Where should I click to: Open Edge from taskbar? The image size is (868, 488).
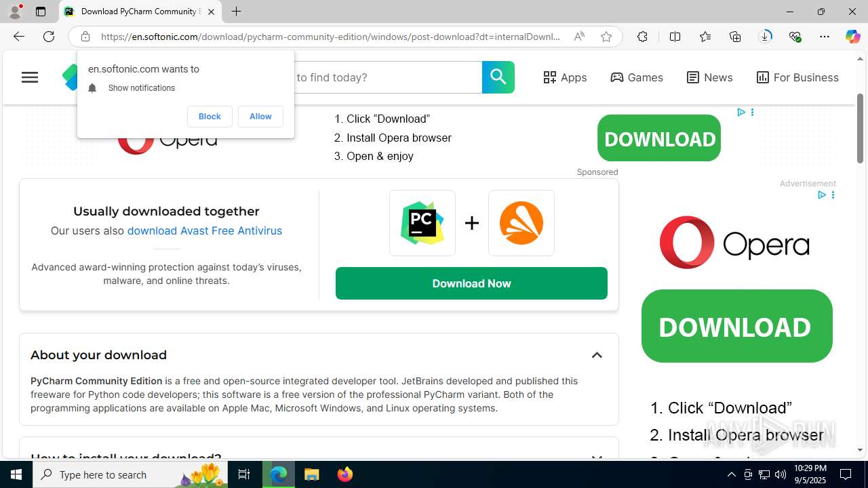tap(279, 474)
